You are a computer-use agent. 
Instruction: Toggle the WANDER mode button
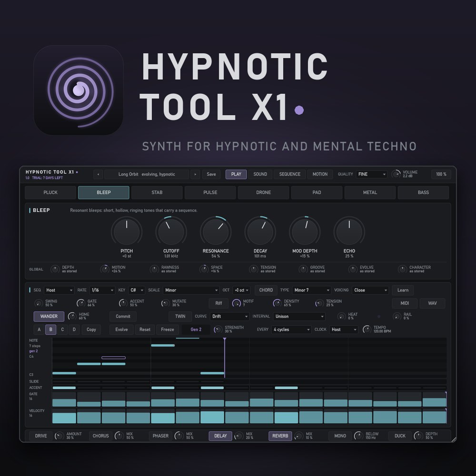coord(49,317)
